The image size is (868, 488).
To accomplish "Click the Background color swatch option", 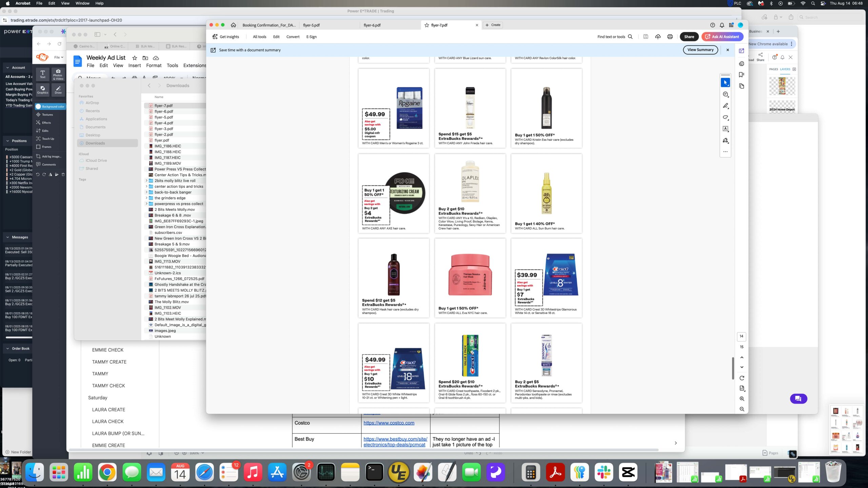I will coord(51,106).
